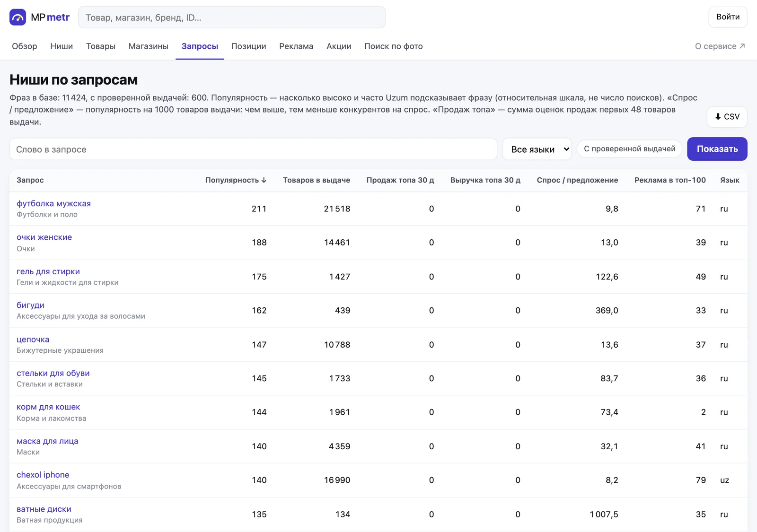Click the Войти login button
The height and width of the screenshot is (532, 757).
point(728,17)
